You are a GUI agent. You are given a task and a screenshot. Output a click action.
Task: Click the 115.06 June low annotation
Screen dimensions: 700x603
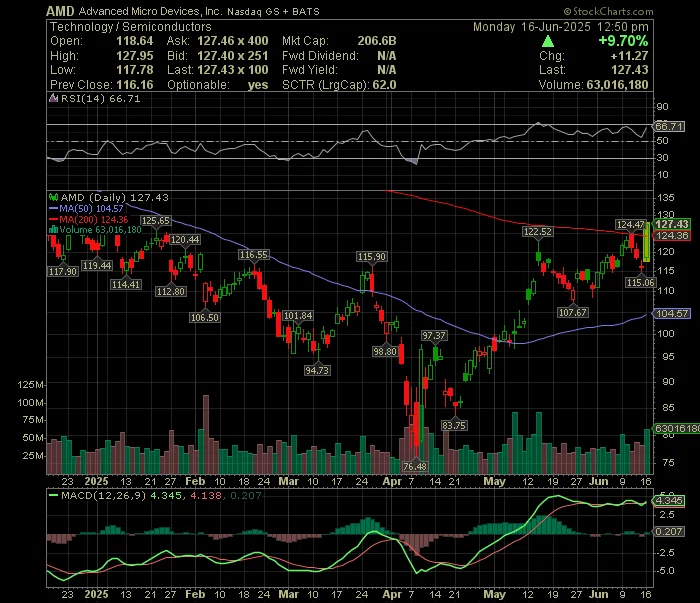(x=641, y=283)
